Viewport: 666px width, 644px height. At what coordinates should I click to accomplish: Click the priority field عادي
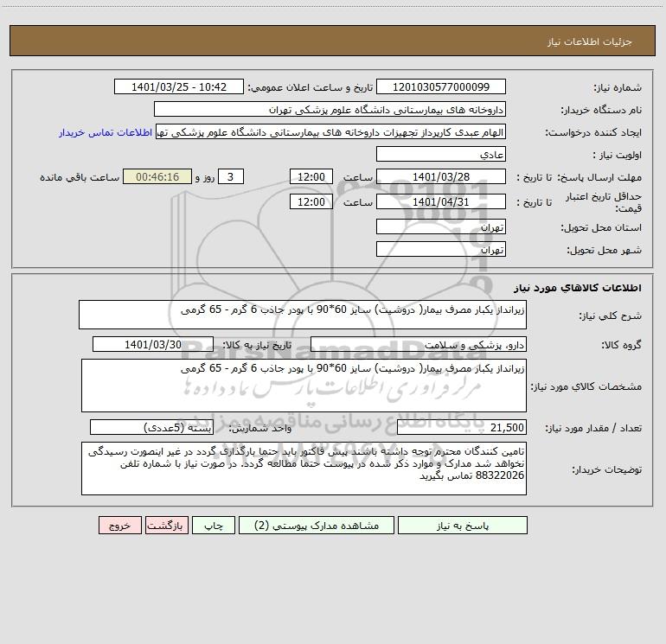pos(441,154)
